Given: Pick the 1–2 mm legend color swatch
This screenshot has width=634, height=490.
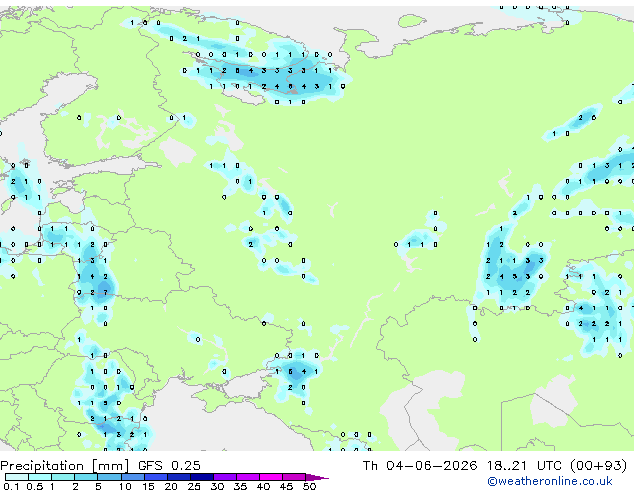Looking at the screenshot, I should point(63,477).
